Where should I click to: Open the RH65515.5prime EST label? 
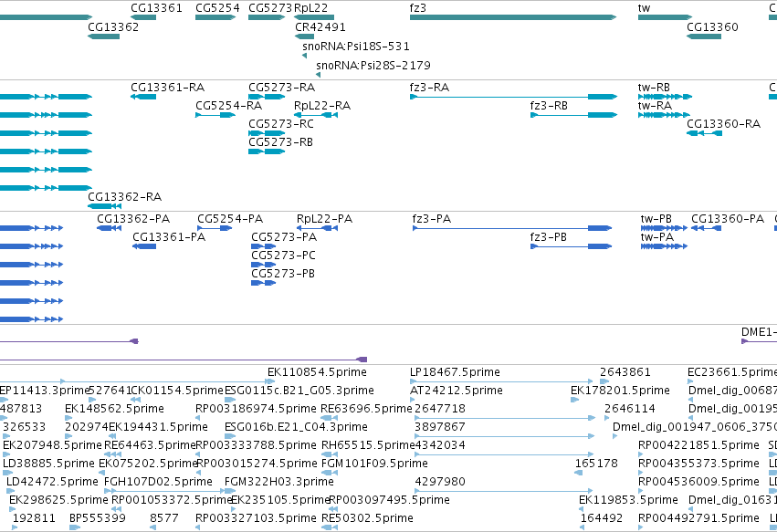coord(368,445)
